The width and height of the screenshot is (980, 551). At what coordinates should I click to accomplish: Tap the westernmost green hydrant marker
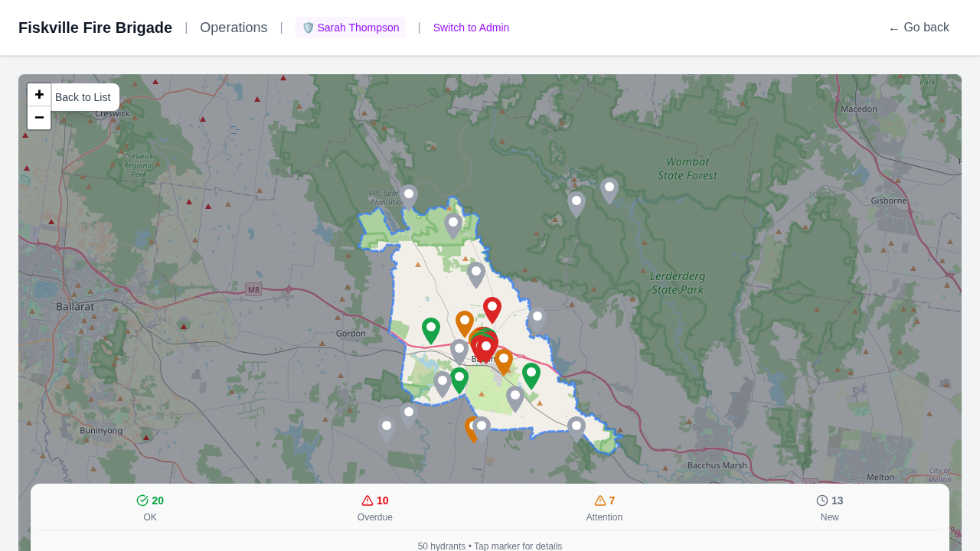(431, 331)
